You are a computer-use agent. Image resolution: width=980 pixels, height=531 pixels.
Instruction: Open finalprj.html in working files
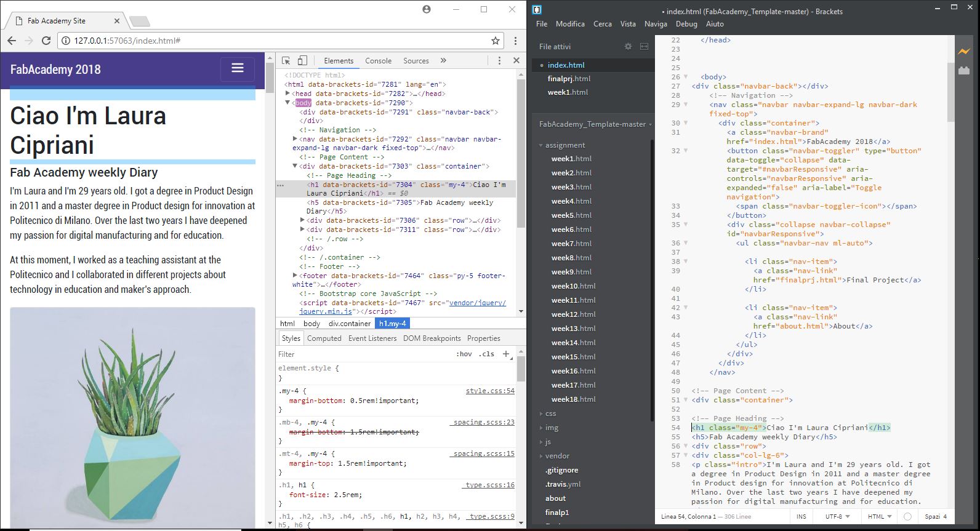[569, 79]
